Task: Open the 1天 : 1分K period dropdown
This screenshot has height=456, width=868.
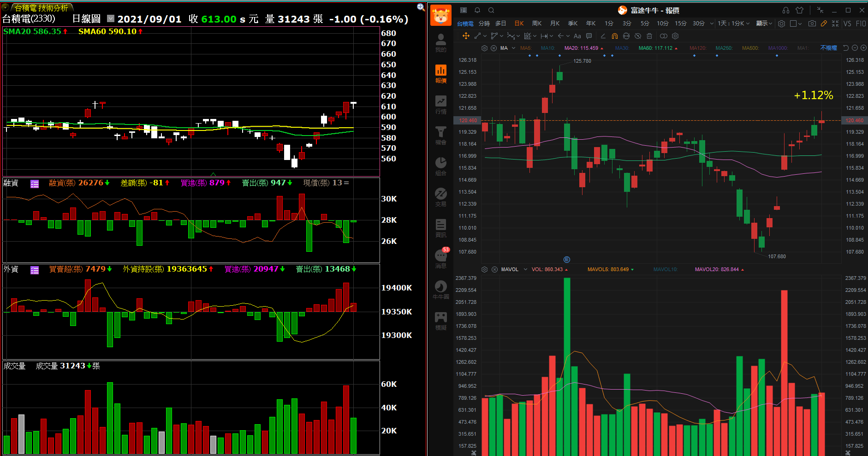Action: point(733,24)
